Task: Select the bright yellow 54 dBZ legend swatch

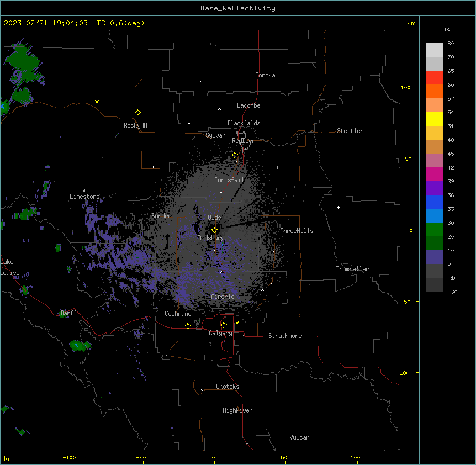Action: click(434, 119)
